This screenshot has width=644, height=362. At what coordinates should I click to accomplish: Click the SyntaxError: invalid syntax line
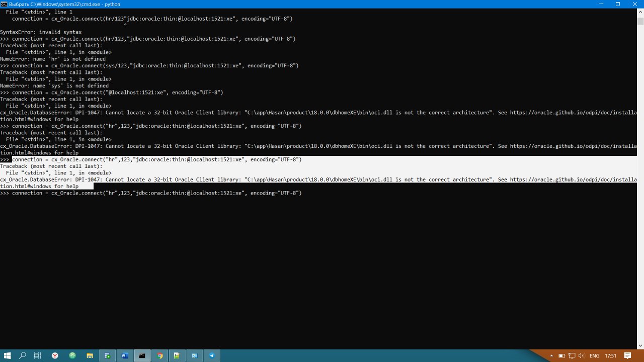[41, 32]
